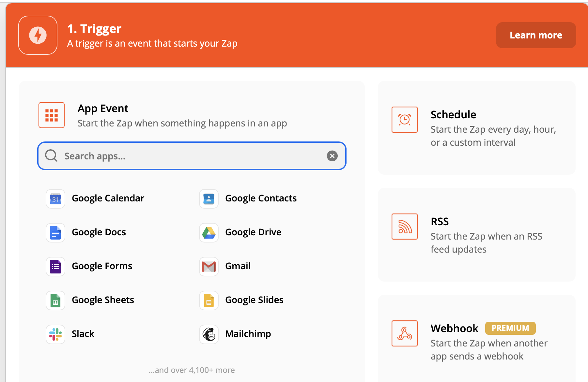
Task: Choose Google Drive app label
Action: (253, 232)
